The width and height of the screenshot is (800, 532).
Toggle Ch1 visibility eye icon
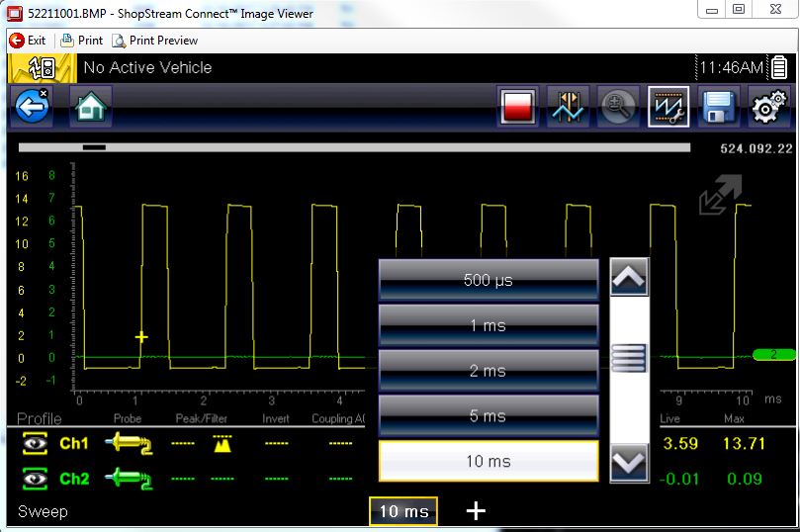pyautogui.click(x=36, y=445)
